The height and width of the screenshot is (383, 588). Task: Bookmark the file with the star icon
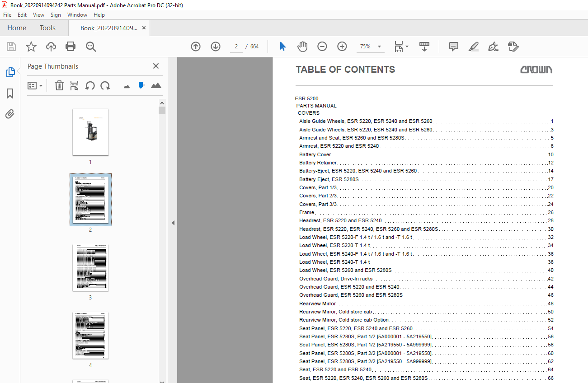[x=31, y=47]
